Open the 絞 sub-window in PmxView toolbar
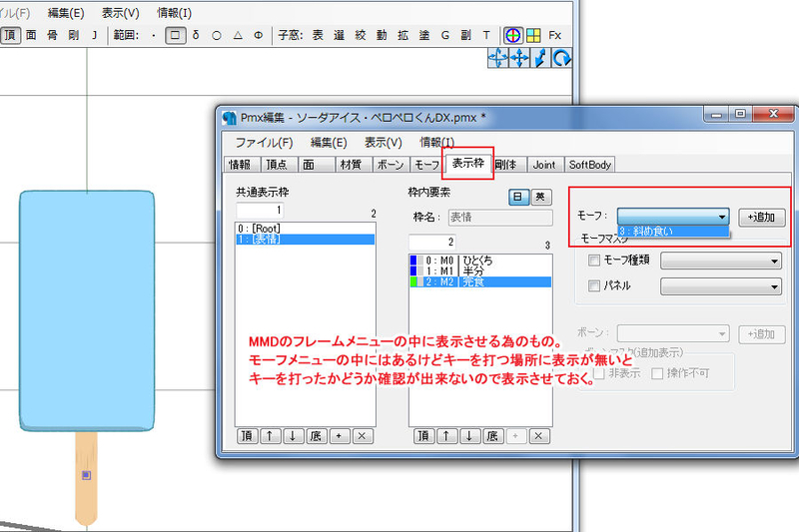 (x=361, y=35)
